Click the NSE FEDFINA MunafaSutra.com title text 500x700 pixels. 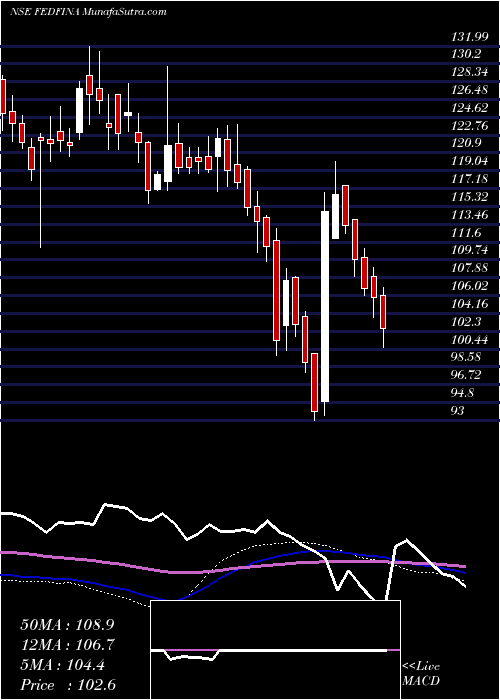(x=88, y=12)
